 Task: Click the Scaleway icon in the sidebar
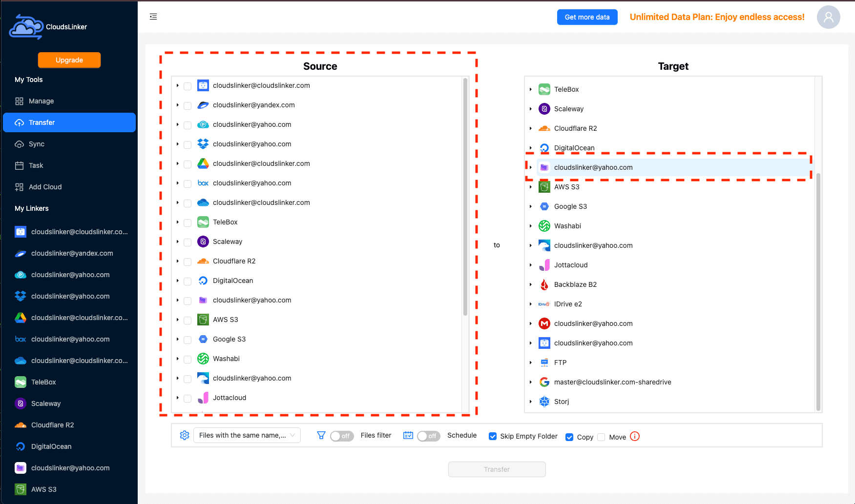pos(21,403)
